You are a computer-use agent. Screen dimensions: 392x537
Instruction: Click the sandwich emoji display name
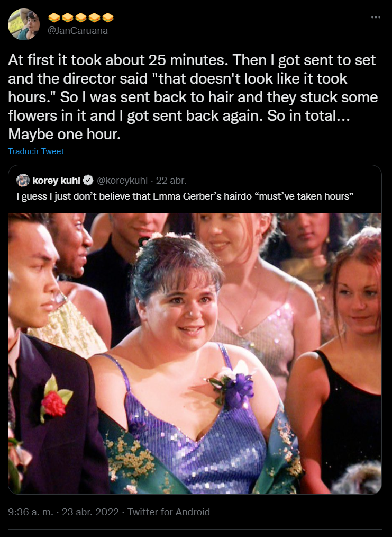81,17
